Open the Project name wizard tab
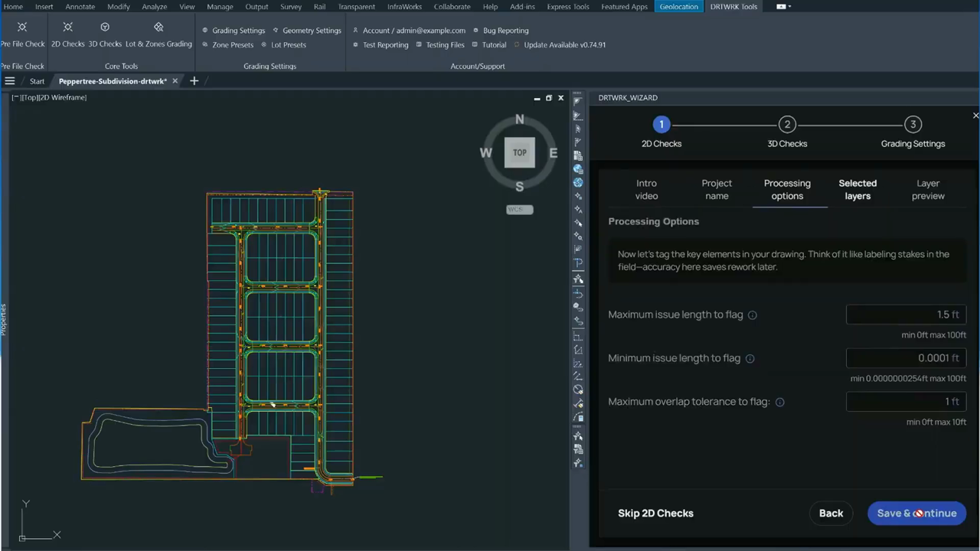980x551 pixels. (717, 190)
